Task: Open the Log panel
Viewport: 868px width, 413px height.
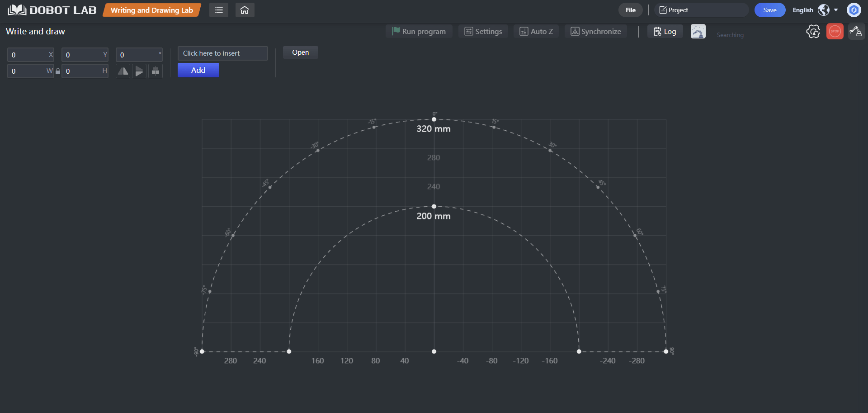Action: (x=665, y=31)
